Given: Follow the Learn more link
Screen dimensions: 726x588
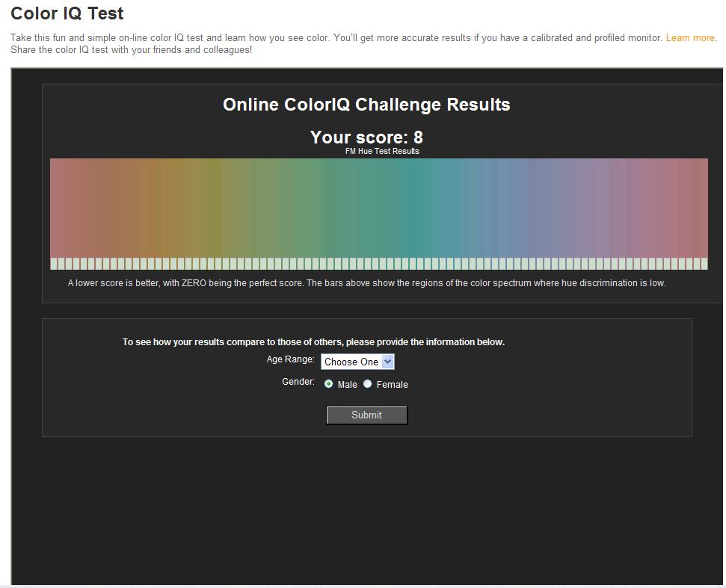Looking at the screenshot, I should pos(690,38).
